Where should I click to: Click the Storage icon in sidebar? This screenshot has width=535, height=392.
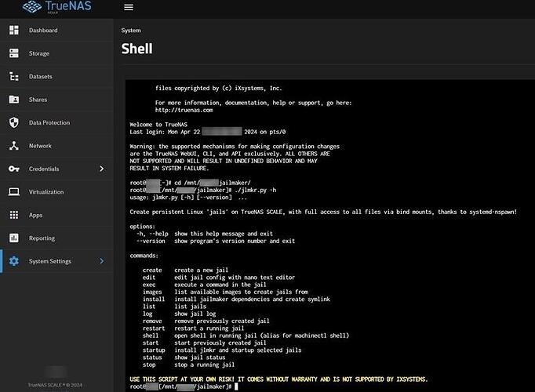[13, 53]
